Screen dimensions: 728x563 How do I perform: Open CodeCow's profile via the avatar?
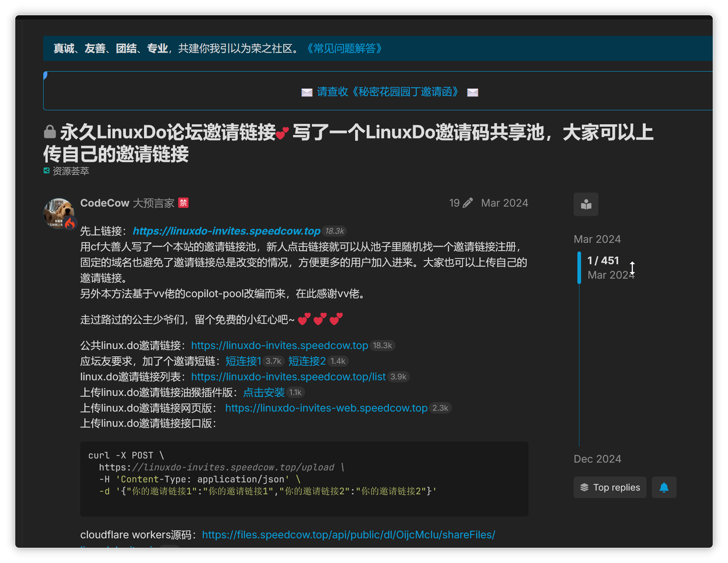tap(58, 213)
